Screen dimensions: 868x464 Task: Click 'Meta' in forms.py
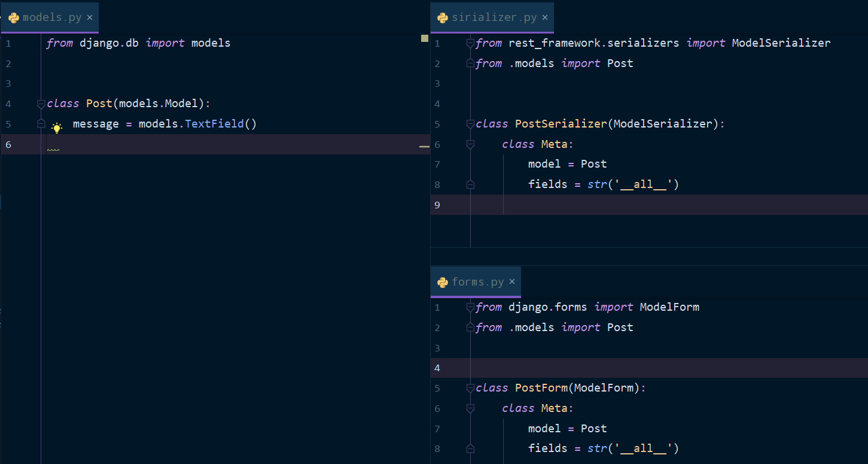pyautogui.click(x=555, y=408)
